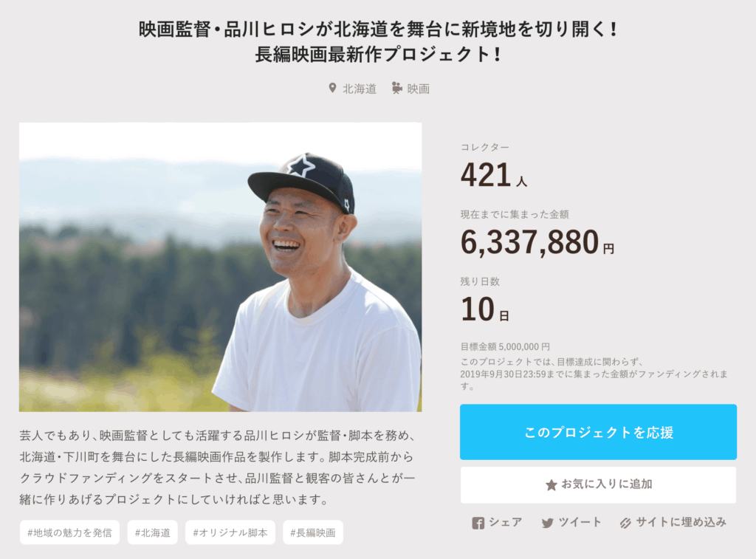
Task: Click the project photo of the man in a cap
Action: click(x=220, y=267)
